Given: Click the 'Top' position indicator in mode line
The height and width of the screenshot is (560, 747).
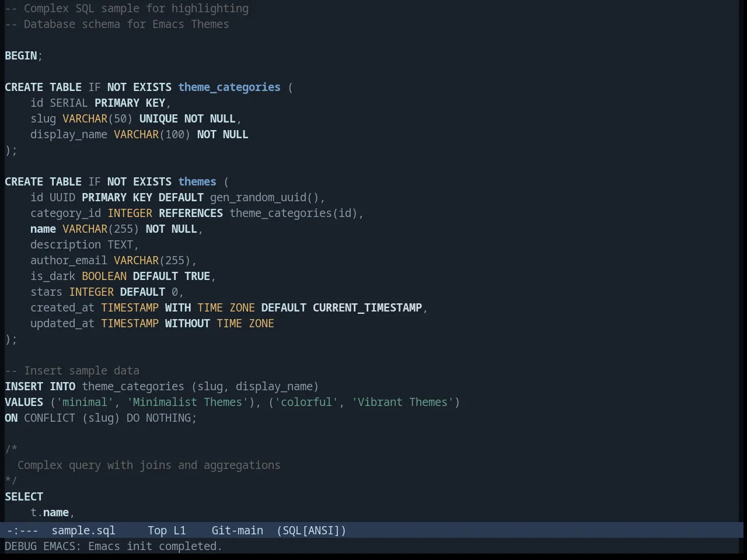Looking at the screenshot, I should (157, 530).
